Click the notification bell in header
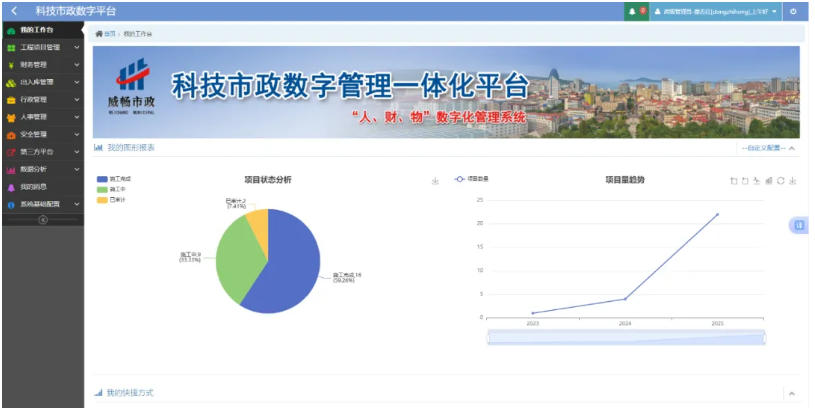 pyautogui.click(x=632, y=11)
